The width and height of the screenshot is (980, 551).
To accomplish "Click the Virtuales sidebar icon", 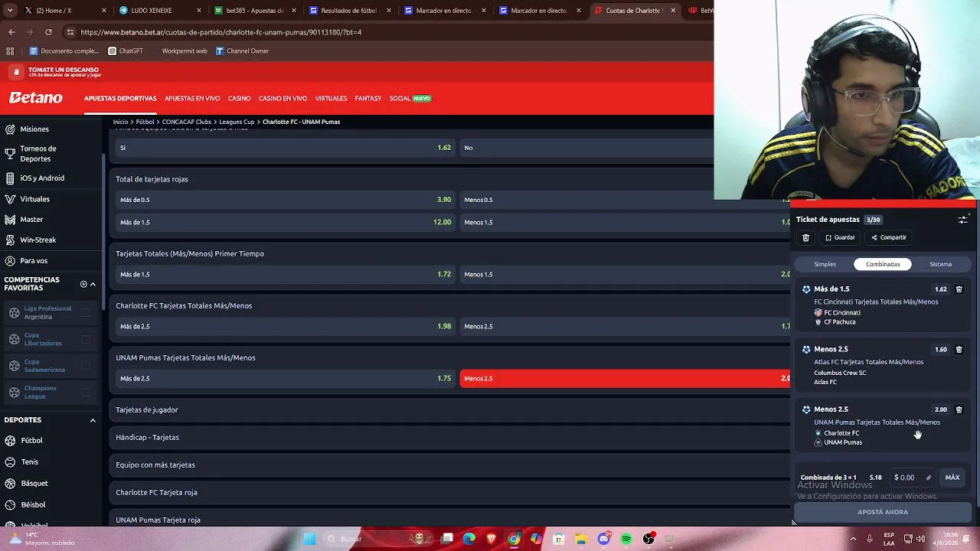I will point(10,199).
